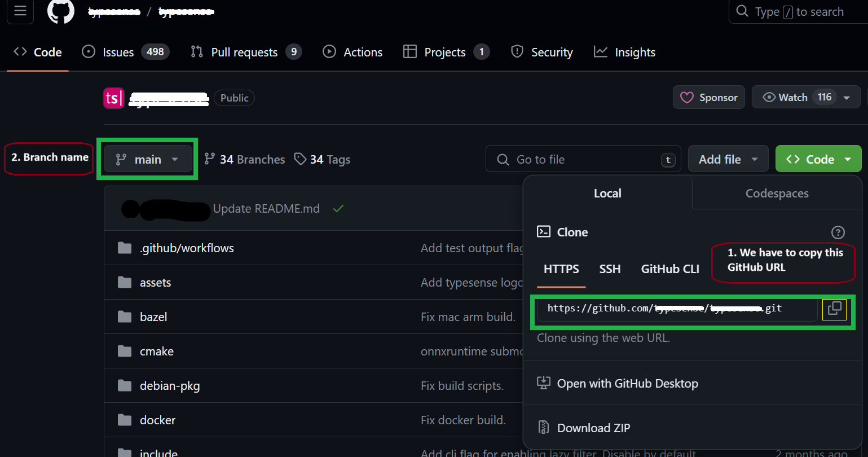Select the Security shield icon tab
This screenshot has height=457, width=868.
[x=517, y=51]
